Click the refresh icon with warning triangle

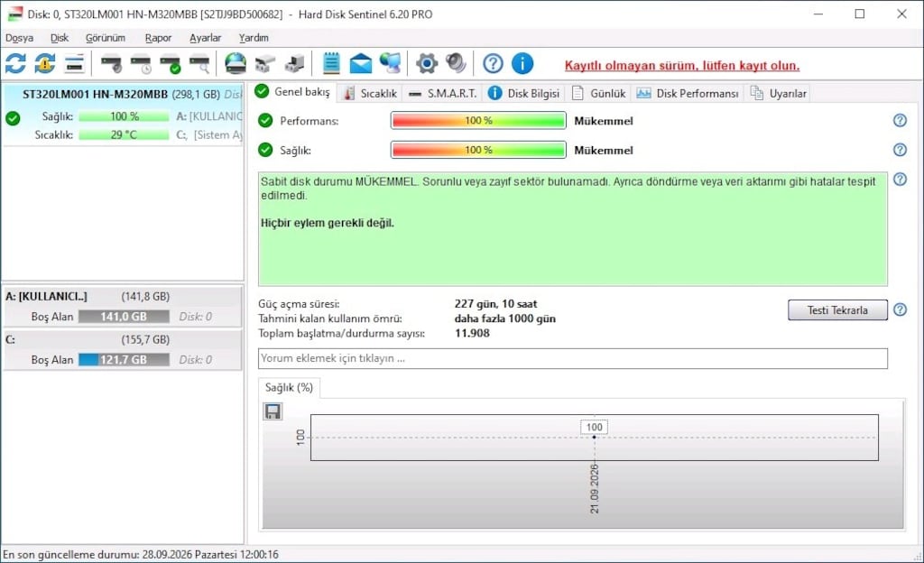click(x=45, y=63)
